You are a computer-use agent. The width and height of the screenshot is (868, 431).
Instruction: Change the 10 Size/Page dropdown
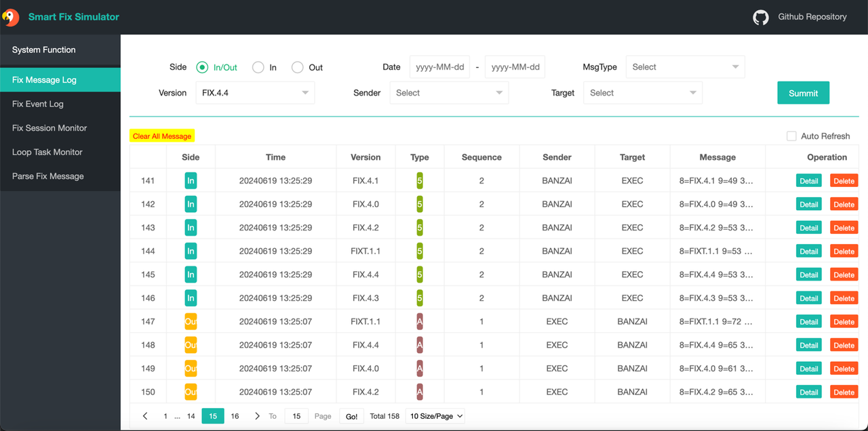pyautogui.click(x=435, y=416)
